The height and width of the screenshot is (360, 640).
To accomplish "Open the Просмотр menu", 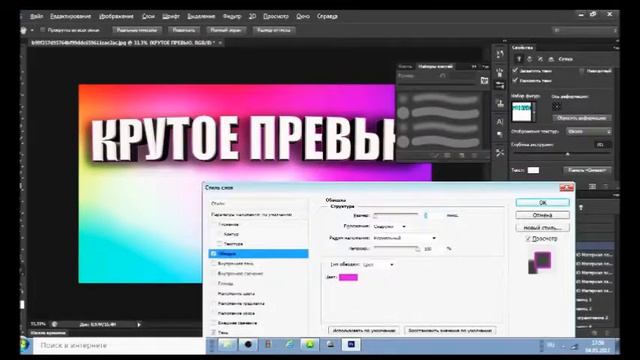I will (x=276, y=16).
